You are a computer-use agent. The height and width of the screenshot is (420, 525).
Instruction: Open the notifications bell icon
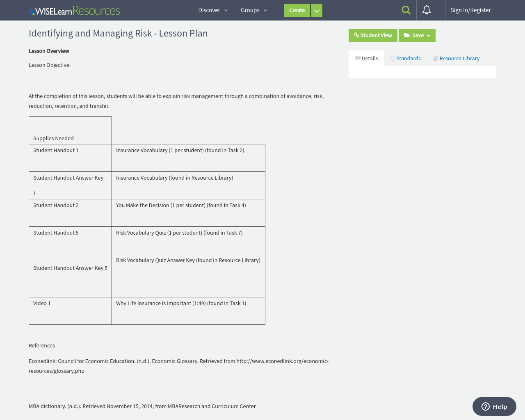pos(427,10)
